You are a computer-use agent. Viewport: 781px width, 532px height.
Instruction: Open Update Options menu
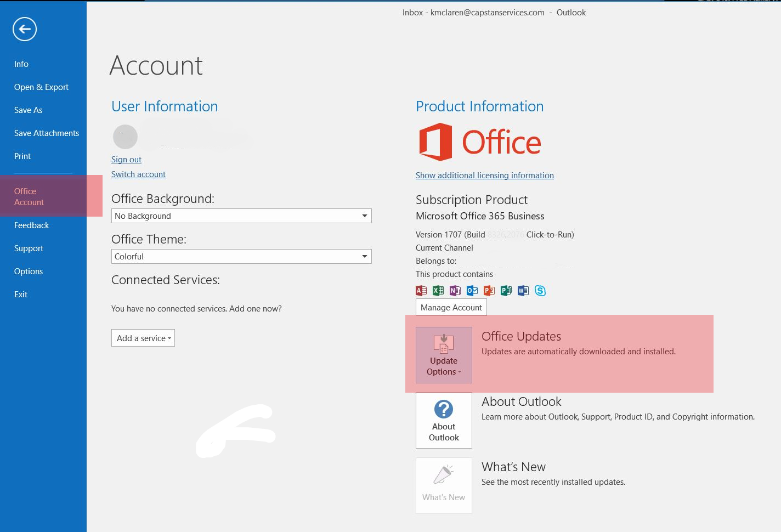[444, 355]
